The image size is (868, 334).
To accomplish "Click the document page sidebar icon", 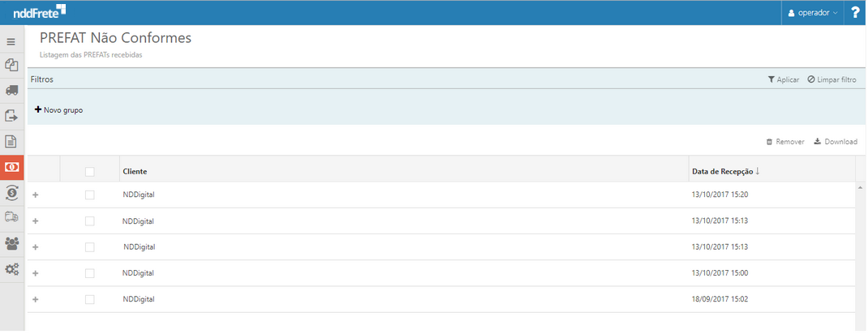I will click(x=11, y=141).
